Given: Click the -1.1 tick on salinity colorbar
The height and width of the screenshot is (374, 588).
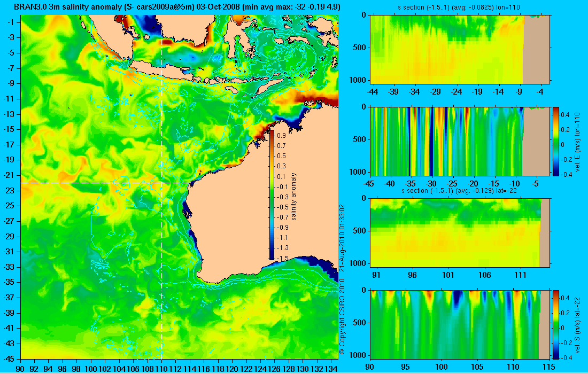Looking at the screenshot, I should click(x=283, y=238).
